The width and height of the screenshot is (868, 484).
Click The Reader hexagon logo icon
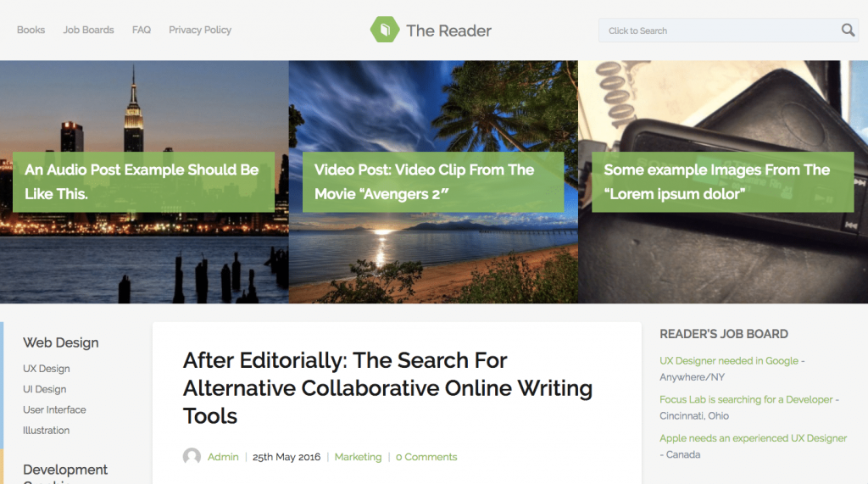pyautogui.click(x=385, y=30)
